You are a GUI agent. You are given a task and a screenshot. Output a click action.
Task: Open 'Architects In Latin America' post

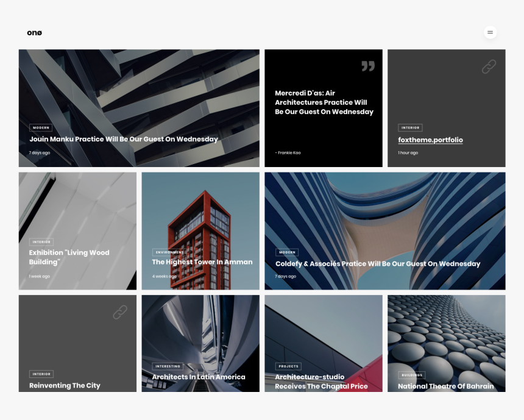click(x=199, y=377)
